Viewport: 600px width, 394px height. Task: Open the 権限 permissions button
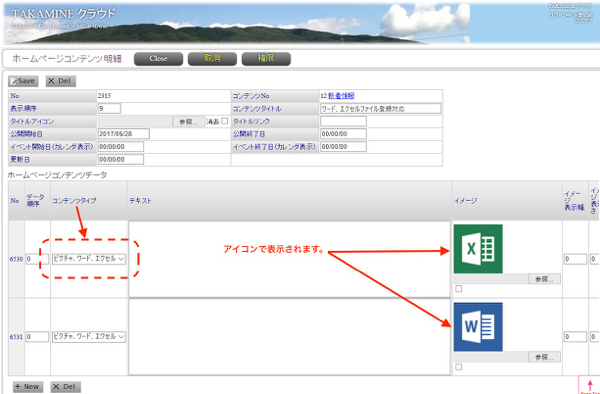point(266,59)
